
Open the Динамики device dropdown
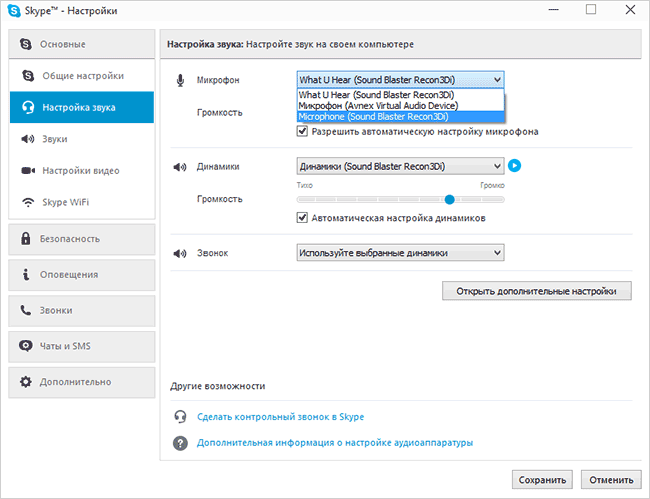click(400, 166)
